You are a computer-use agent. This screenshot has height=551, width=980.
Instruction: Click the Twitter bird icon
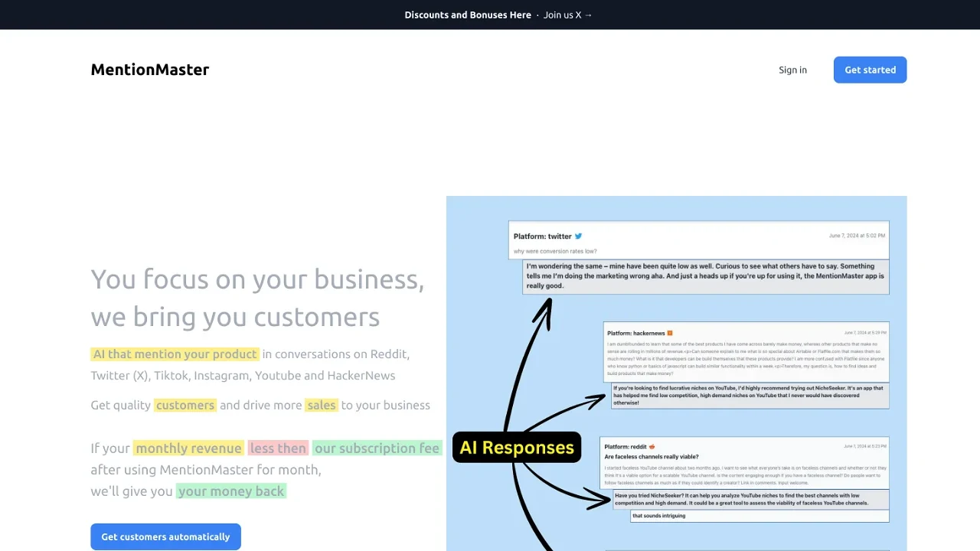579,236
